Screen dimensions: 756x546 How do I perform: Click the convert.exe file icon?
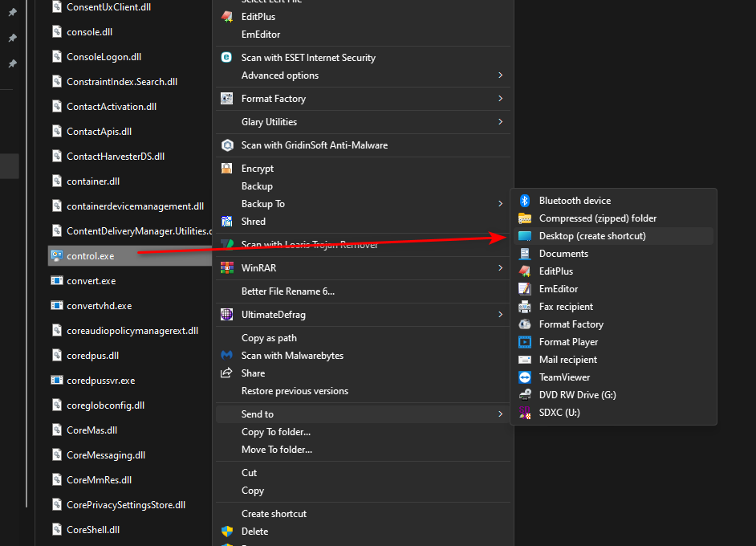click(x=57, y=281)
